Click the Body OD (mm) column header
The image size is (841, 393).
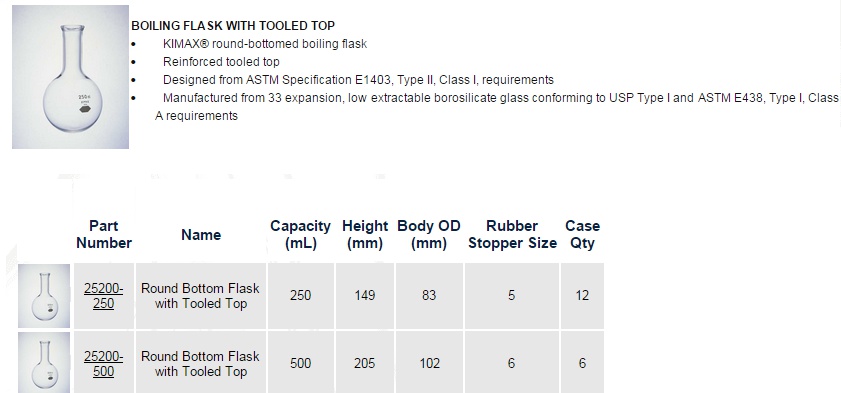429,234
